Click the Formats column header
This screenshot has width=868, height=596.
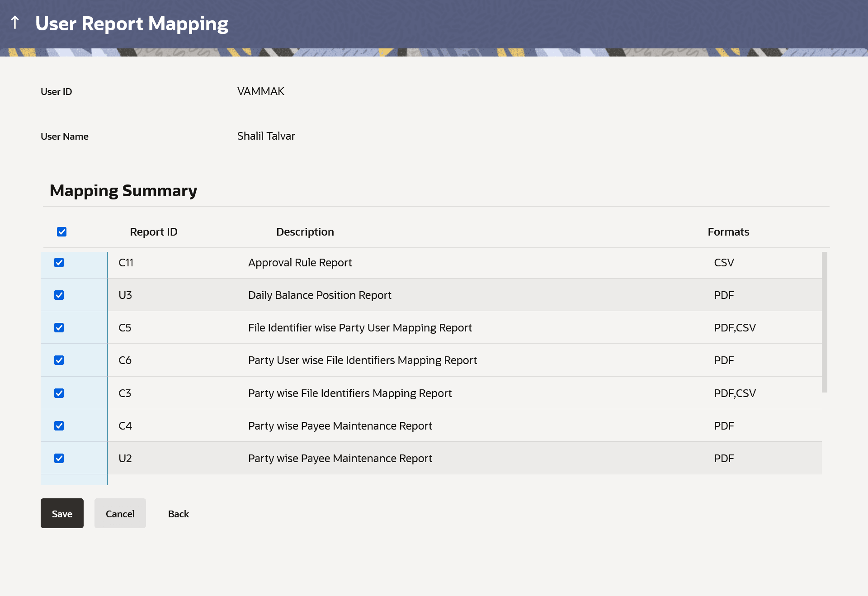click(x=728, y=232)
